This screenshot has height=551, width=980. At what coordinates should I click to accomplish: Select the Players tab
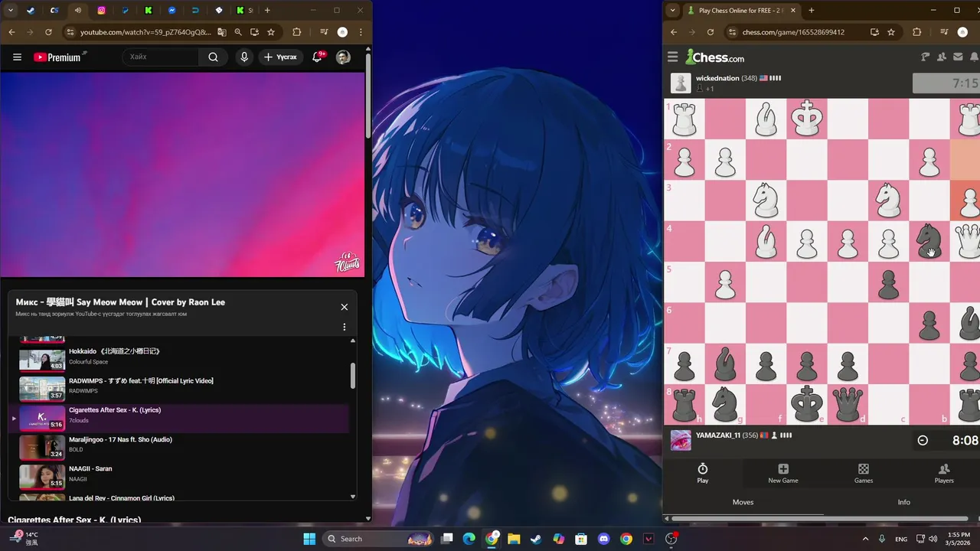coord(944,474)
